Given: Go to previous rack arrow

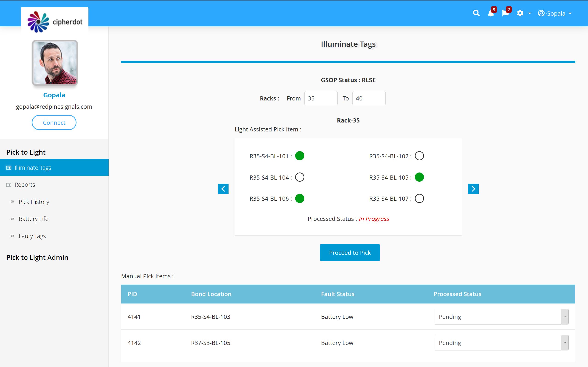Looking at the screenshot, I should click(x=223, y=189).
